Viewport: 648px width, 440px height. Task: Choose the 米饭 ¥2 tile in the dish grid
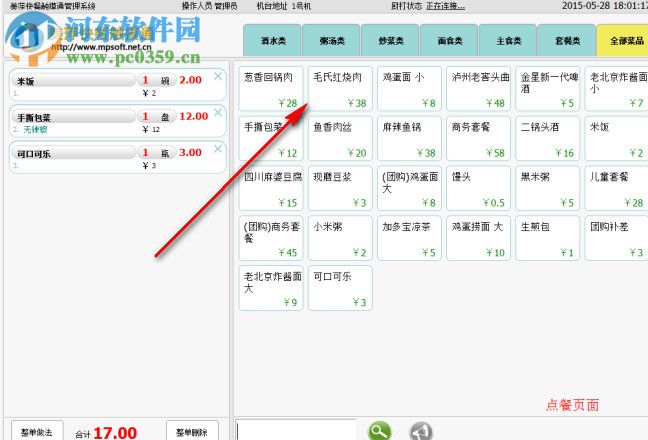(617, 139)
